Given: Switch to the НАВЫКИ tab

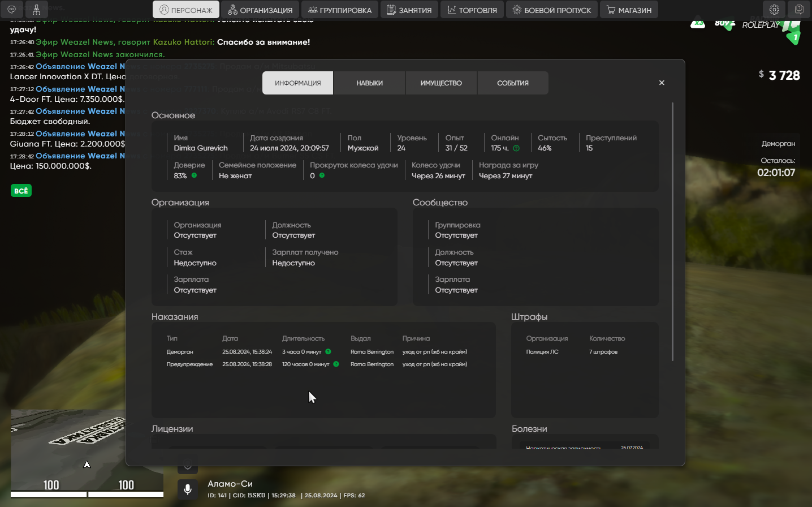Looking at the screenshot, I should [x=369, y=83].
